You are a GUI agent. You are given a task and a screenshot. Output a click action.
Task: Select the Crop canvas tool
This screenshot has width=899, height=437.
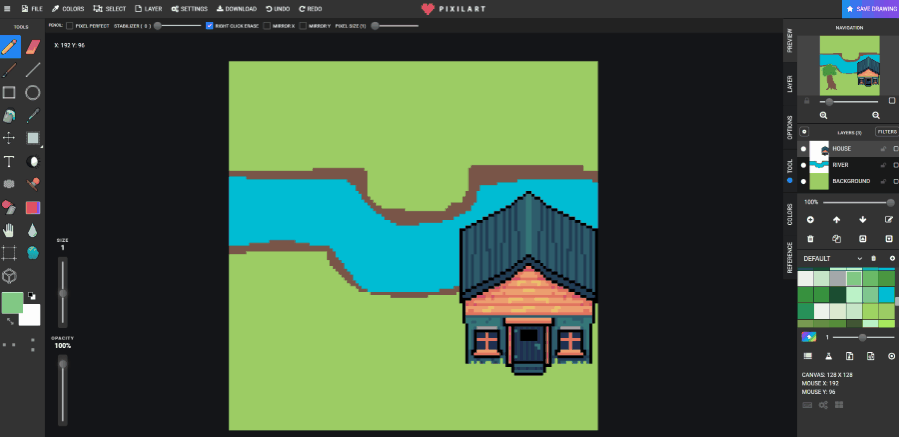pos(9,253)
